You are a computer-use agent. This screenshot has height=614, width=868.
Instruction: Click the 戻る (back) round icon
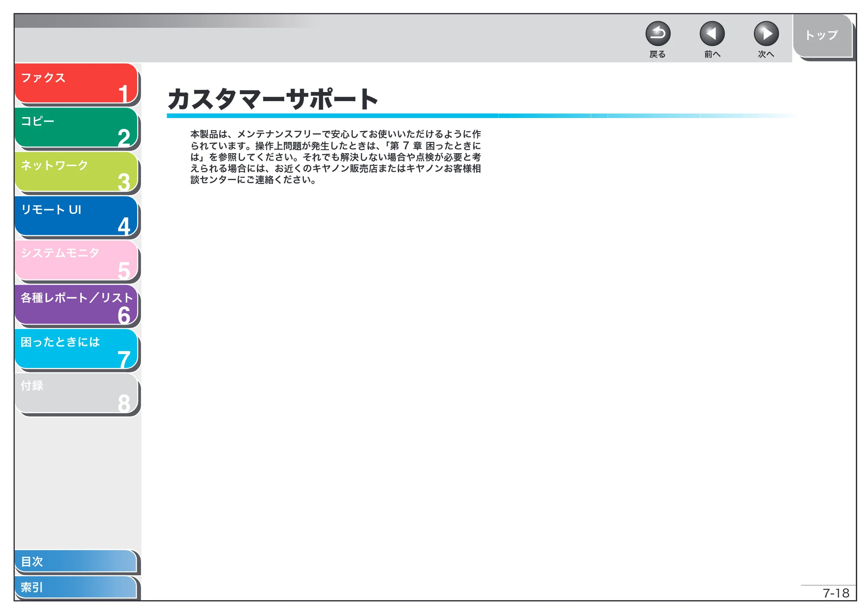click(658, 33)
